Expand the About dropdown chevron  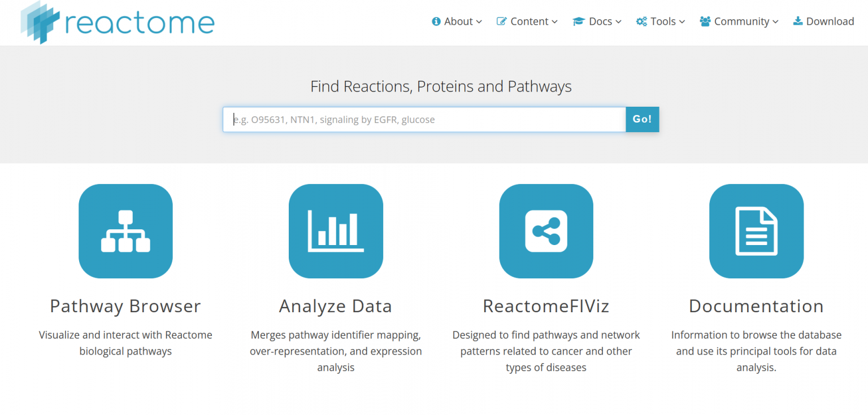(x=479, y=22)
